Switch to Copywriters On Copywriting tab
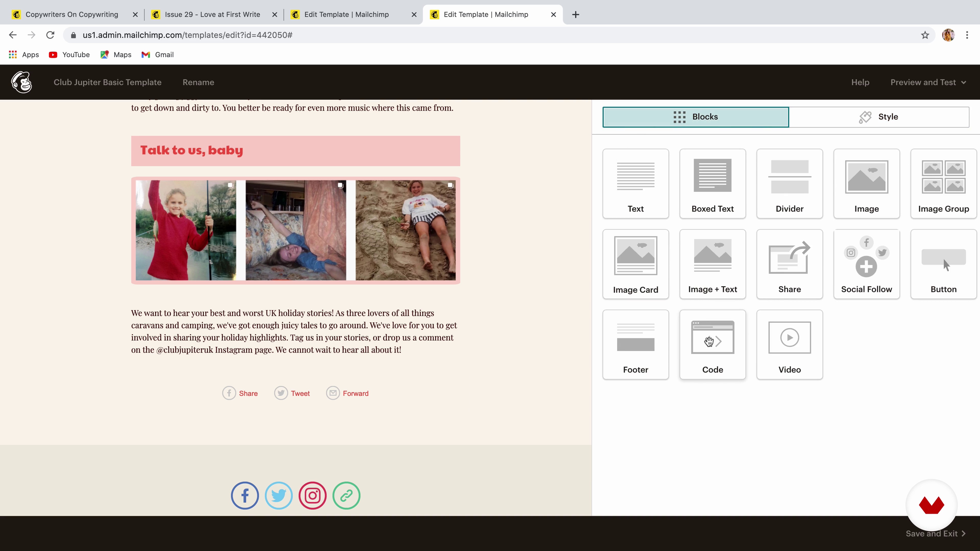This screenshot has width=980, height=551. pos(71,15)
